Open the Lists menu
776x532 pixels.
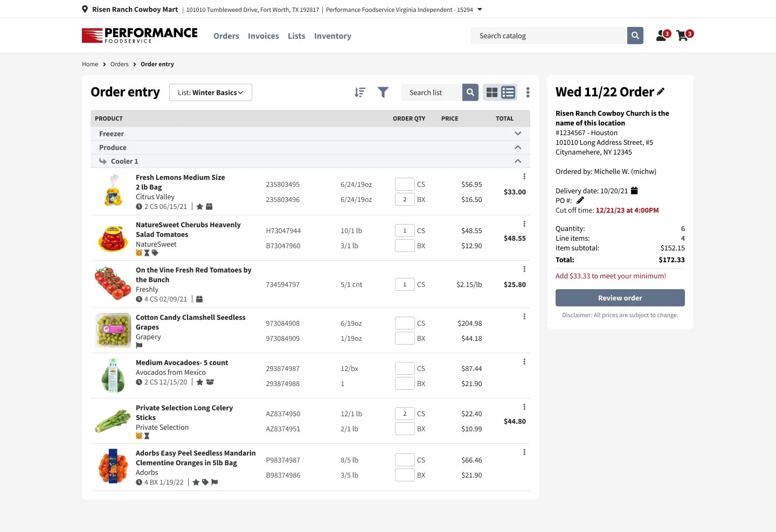pos(296,36)
